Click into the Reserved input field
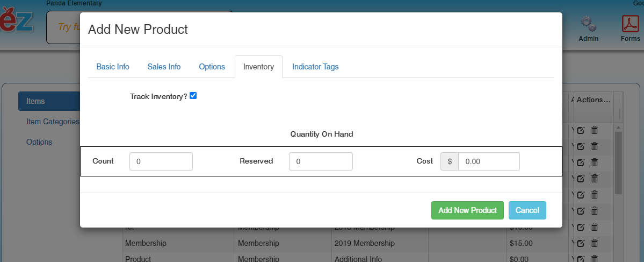 coord(321,161)
